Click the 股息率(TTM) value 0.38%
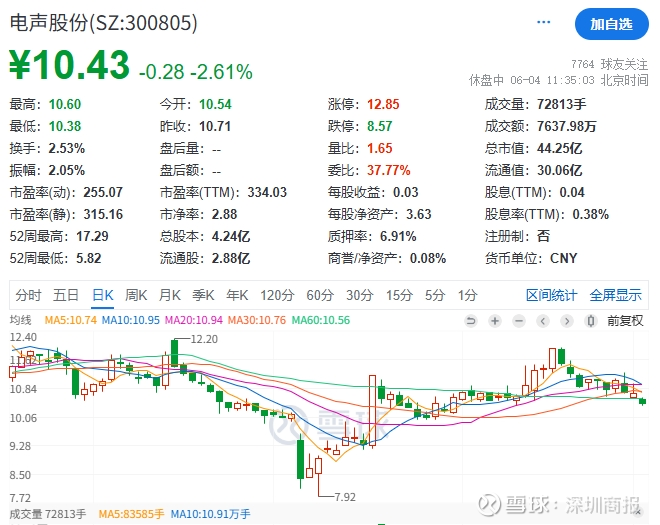Viewport: 660px width, 525px height. [591, 214]
